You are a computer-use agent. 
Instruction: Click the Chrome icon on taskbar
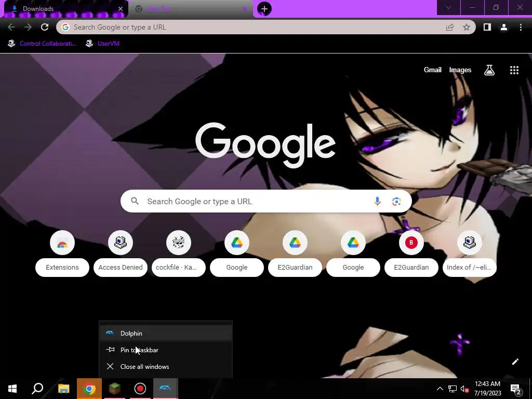coord(89,389)
